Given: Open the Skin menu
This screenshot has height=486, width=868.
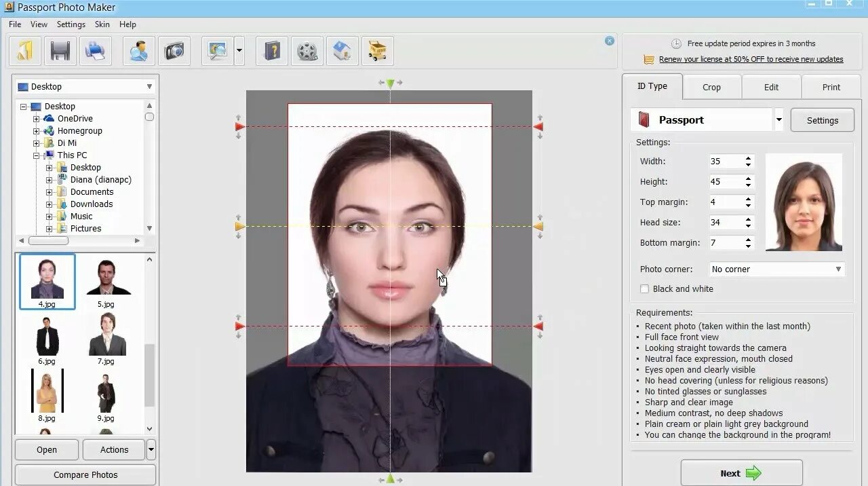Looking at the screenshot, I should pyautogui.click(x=102, y=24).
